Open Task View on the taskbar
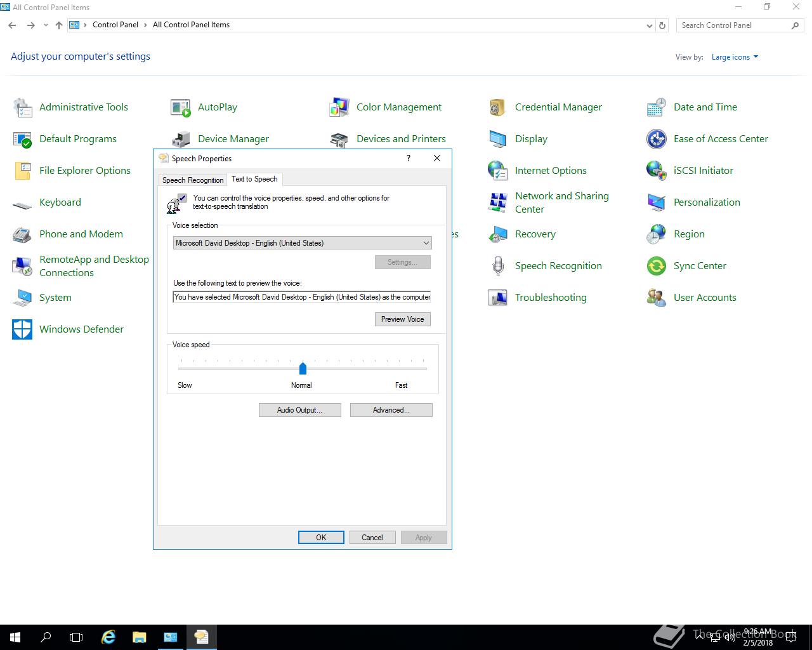This screenshot has height=650, width=812. (76, 637)
